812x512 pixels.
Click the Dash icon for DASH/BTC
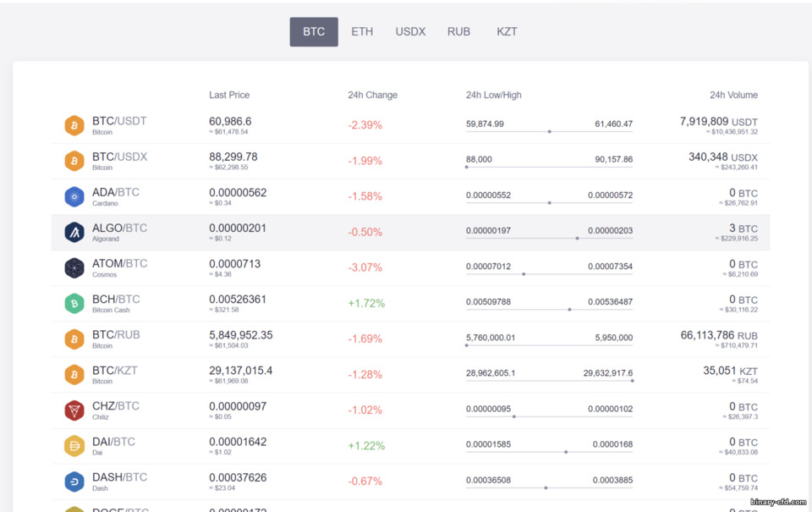tap(74, 482)
